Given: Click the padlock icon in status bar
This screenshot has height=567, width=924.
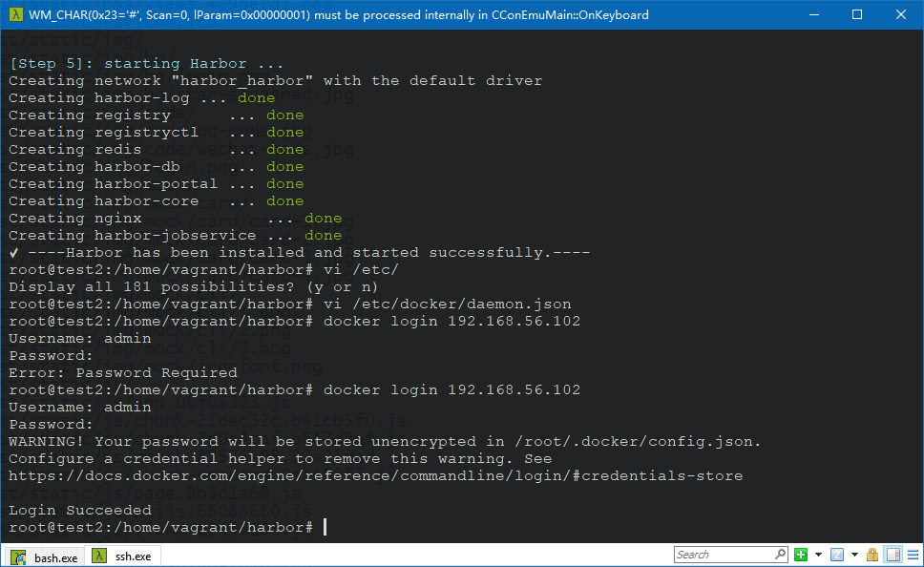Looking at the screenshot, I should pos(872,555).
